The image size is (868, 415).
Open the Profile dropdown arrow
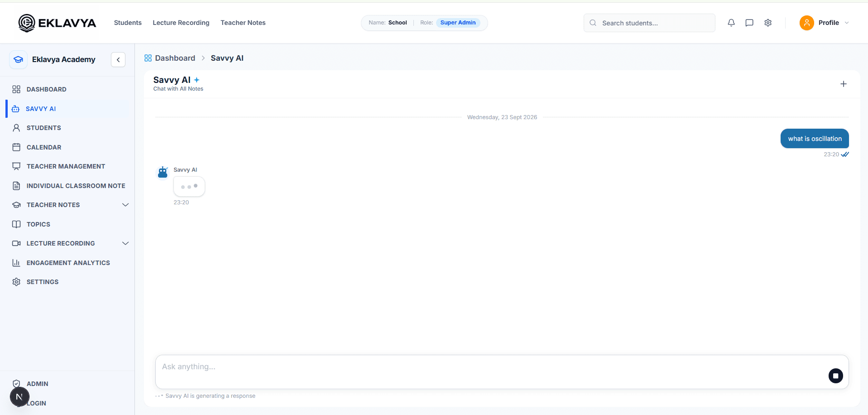tap(847, 23)
